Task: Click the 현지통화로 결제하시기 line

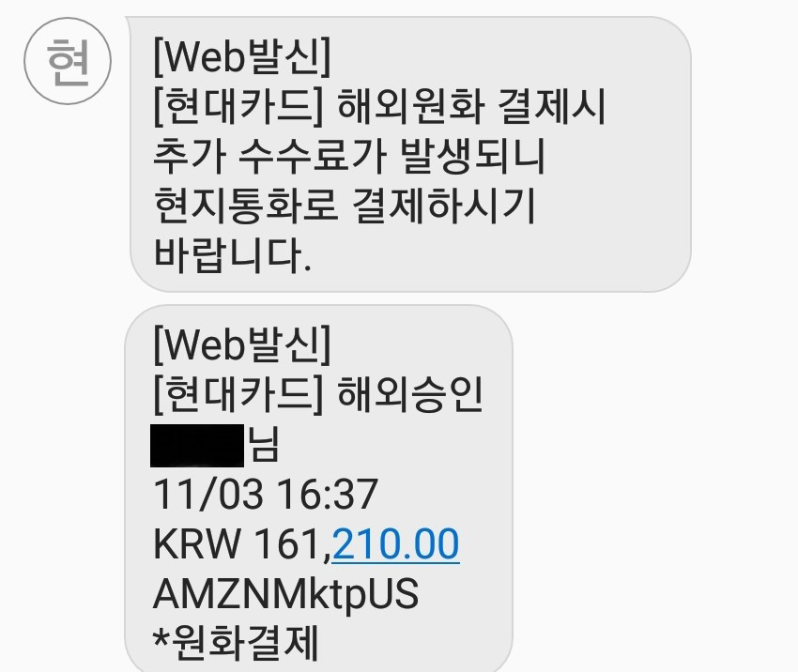Action: [344, 205]
